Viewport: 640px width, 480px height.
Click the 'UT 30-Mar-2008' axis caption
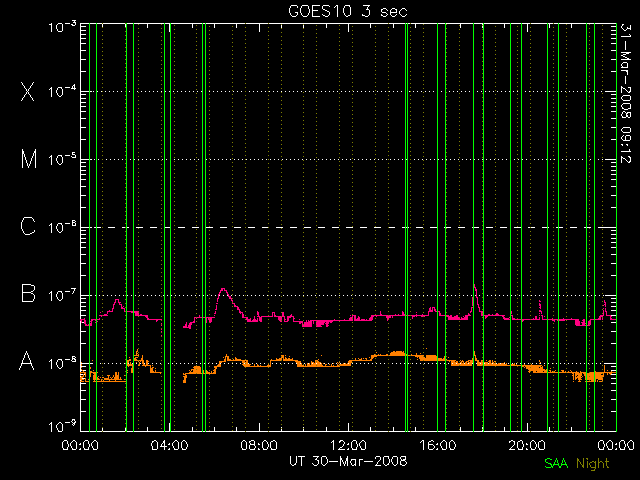pyautogui.click(x=348, y=461)
